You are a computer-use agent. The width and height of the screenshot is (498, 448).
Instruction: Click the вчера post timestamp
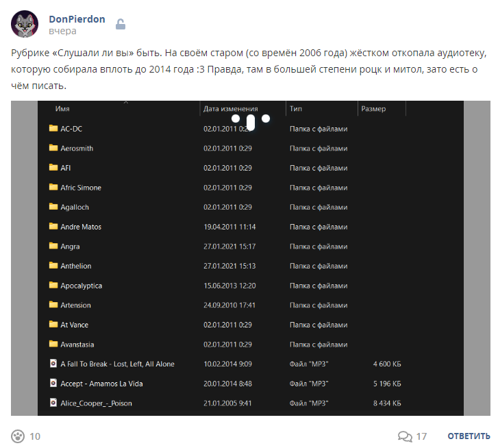click(62, 31)
